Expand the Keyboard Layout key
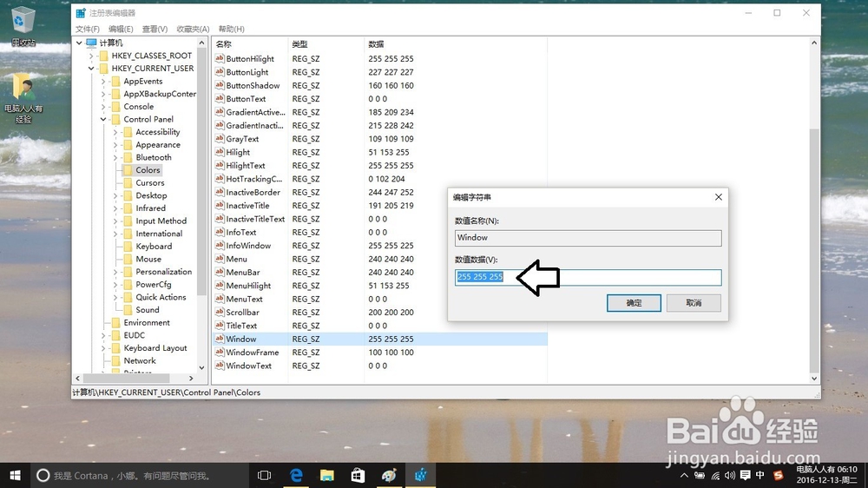 (103, 348)
